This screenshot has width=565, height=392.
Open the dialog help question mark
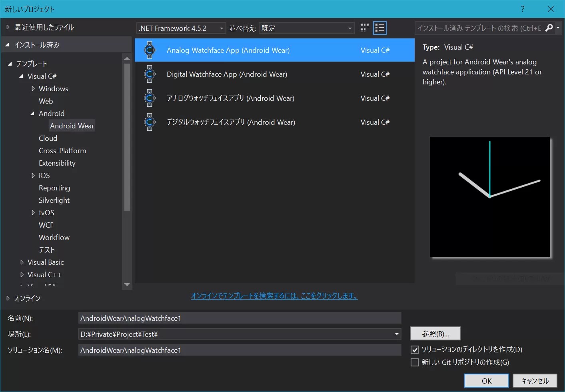[523, 9]
